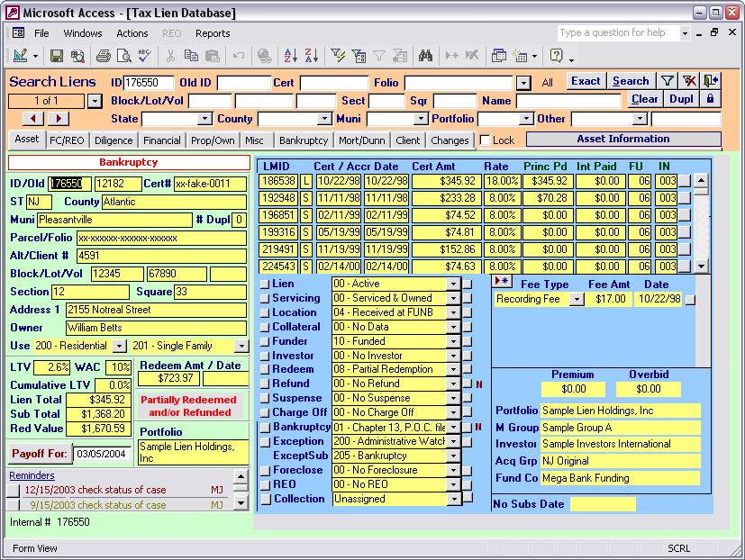This screenshot has width=745, height=560.
Task: Click the Filter By Form icon
Action: tap(359, 56)
